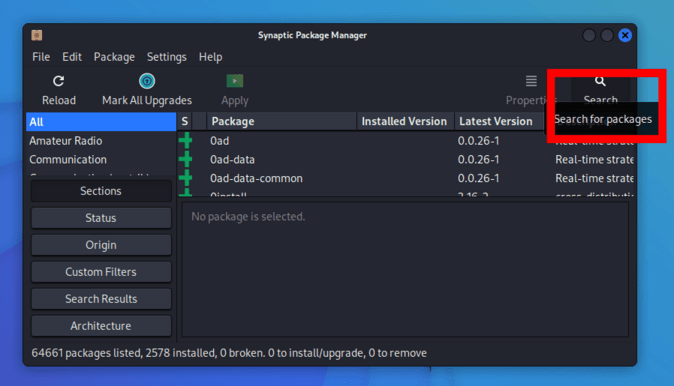
Task: Click the Status filter button
Action: [x=101, y=218]
